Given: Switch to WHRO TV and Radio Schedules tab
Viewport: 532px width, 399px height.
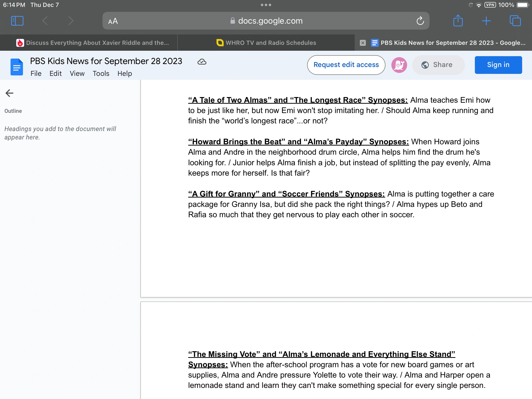Looking at the screenshot, I should 266,43.
